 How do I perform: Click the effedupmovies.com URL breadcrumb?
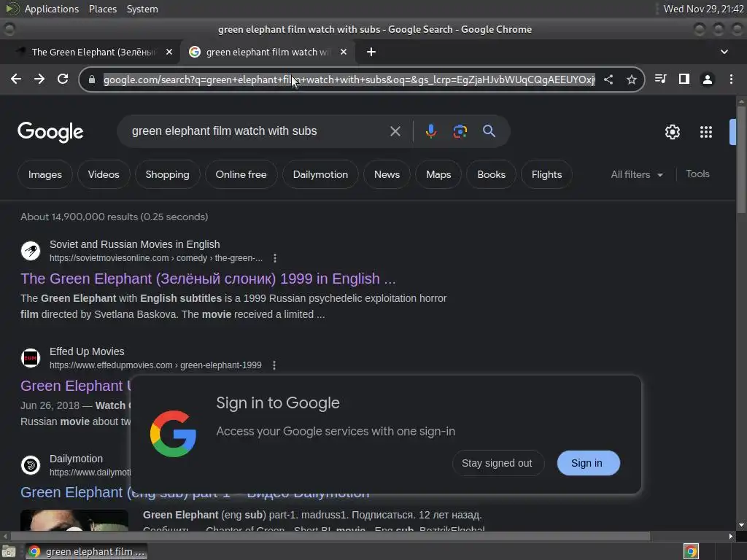tap(155, 365)
